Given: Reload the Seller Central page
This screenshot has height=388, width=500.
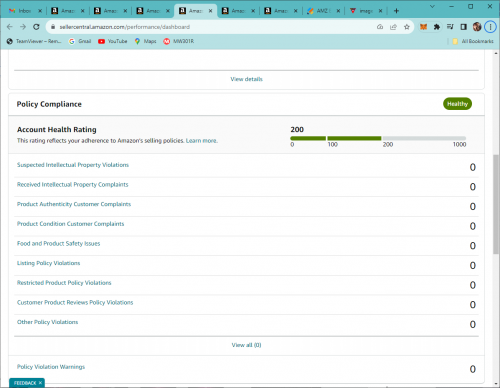Looking at the screenshot, I should coord(36,27).
